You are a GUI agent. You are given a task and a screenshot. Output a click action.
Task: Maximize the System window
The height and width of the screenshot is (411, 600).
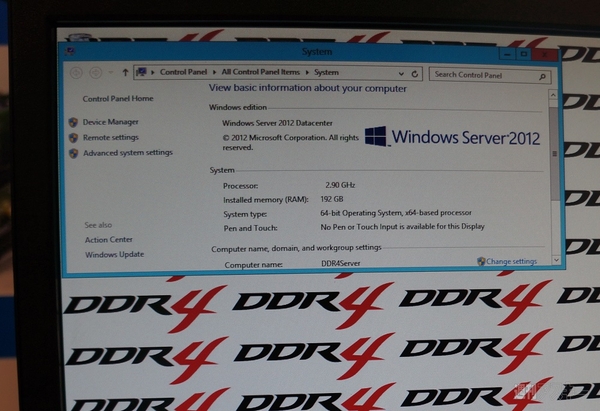tap(524, 54)
